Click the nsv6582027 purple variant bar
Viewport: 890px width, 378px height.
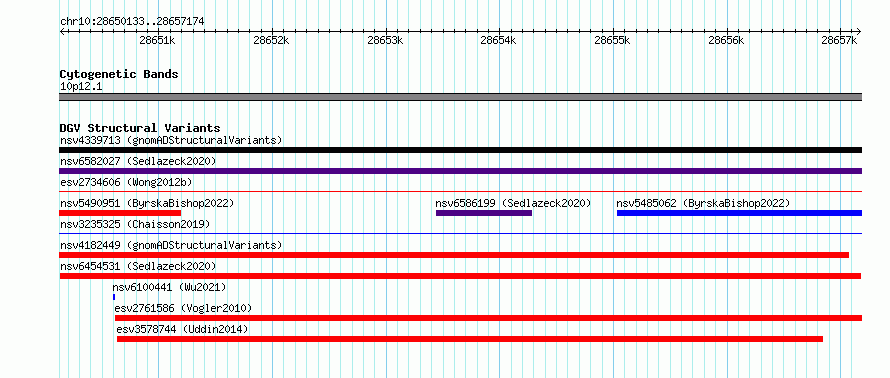(460, 171)
